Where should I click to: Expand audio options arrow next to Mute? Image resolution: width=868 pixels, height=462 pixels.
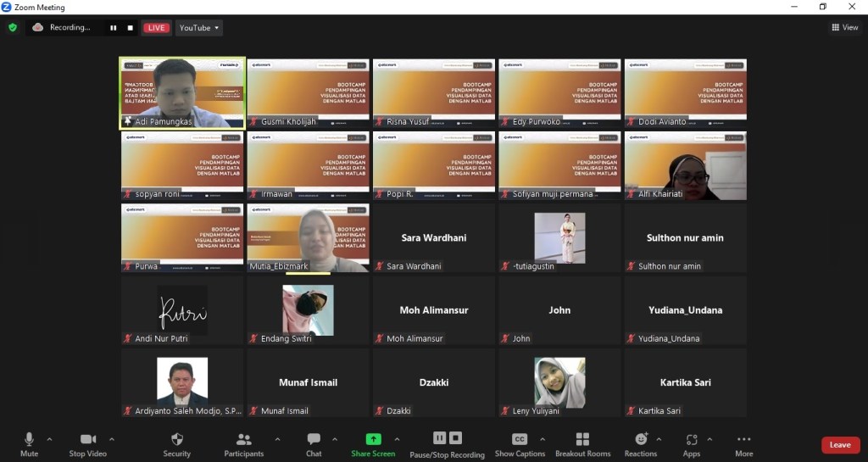[49, 439]
